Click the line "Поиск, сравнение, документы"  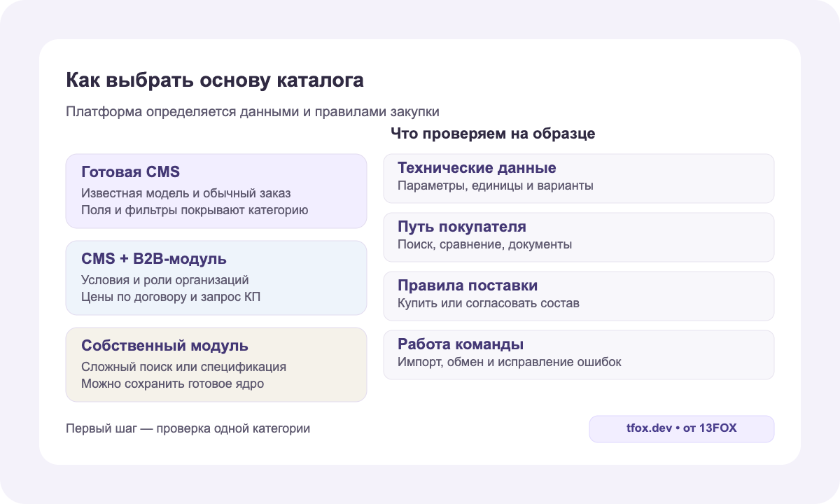point(485,245)
